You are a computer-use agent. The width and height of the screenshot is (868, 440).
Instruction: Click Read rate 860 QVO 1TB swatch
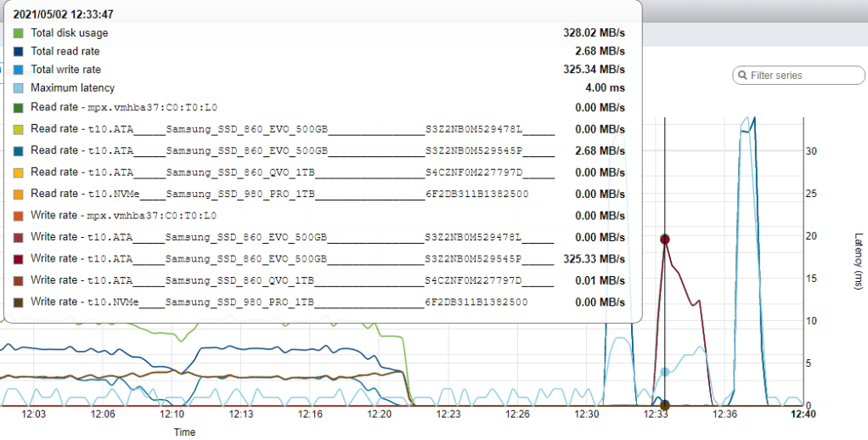click(19, 172)
